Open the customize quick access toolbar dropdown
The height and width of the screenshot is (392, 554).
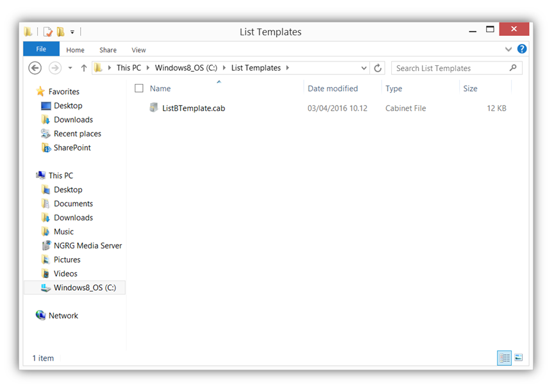pyautogui.click(x=72, y=31)
